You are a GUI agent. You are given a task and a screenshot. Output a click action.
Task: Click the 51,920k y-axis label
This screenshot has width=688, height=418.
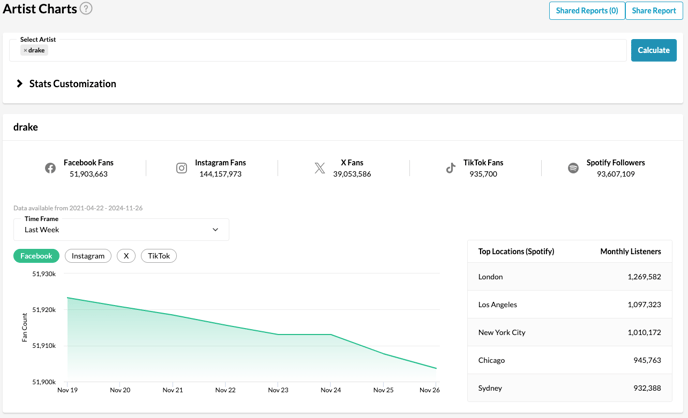coord(44,310)
